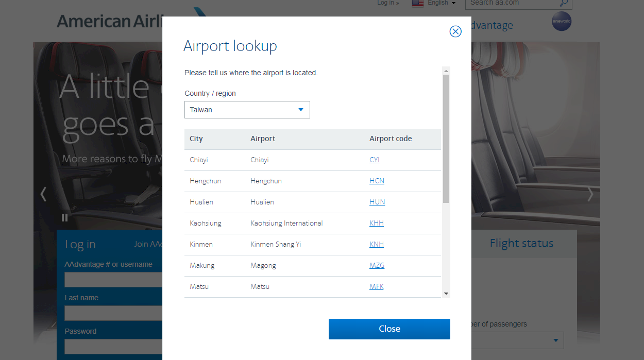Viewport: 644px width, 360px height.
Task: Click the scroll up arrow in airport list
Action: [x=446, y=71]
